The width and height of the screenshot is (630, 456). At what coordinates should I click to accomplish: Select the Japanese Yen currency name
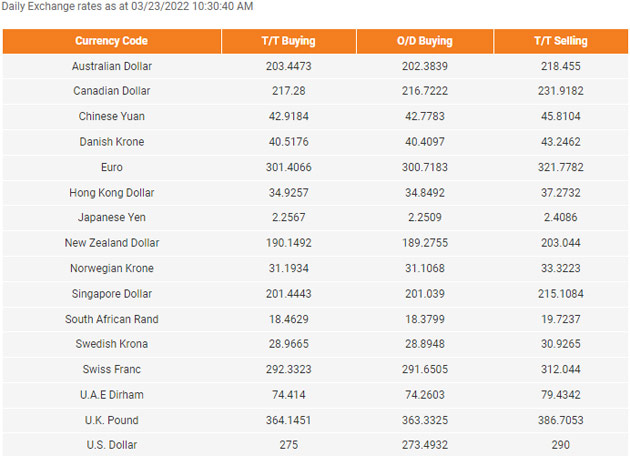[x=112, y=217]
